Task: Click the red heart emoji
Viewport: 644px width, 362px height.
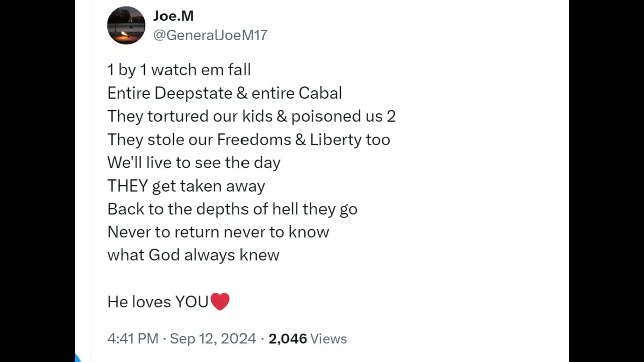Action: [220, 302]
